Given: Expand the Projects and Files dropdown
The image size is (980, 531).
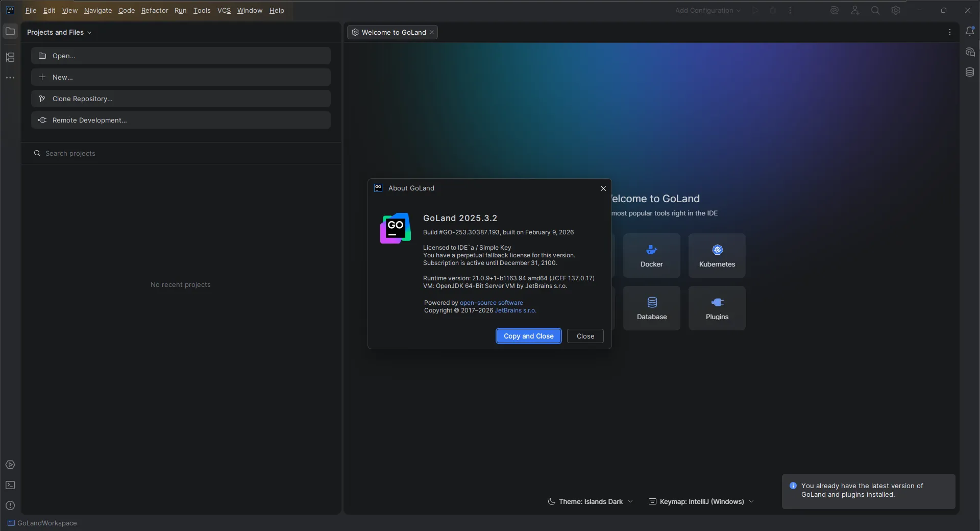Looking at the screenshot, I should pyautogui.click(x=59, y=32).
